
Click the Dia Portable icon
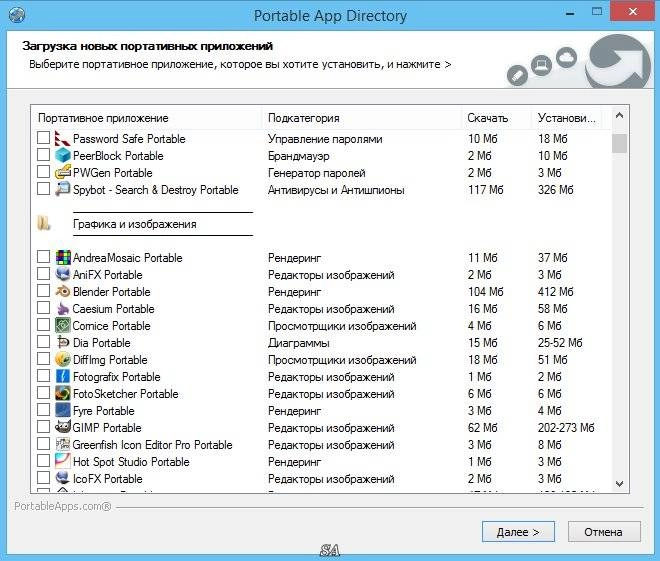point(63,342)
